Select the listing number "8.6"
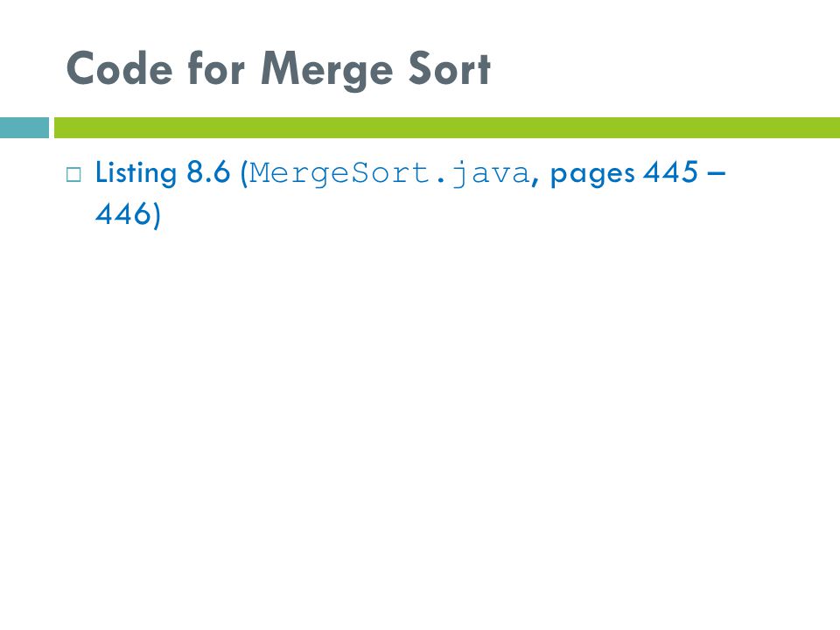This screenshot has height=630, width=840. [x=208, y=172]
